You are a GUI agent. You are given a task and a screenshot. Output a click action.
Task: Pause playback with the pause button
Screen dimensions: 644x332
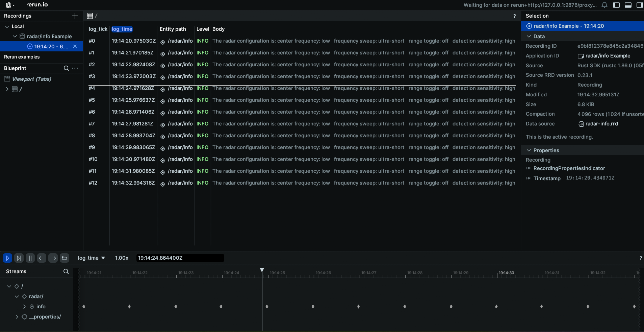click(30, 258)
